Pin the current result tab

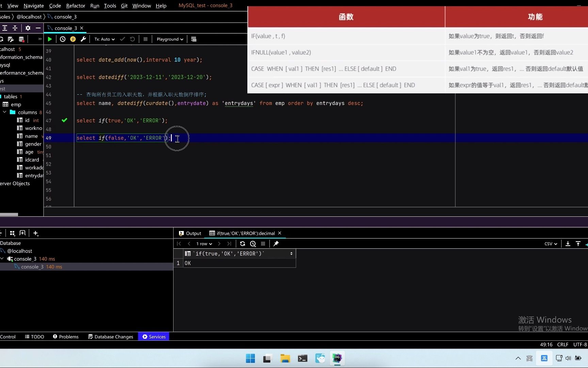(276, 244)
